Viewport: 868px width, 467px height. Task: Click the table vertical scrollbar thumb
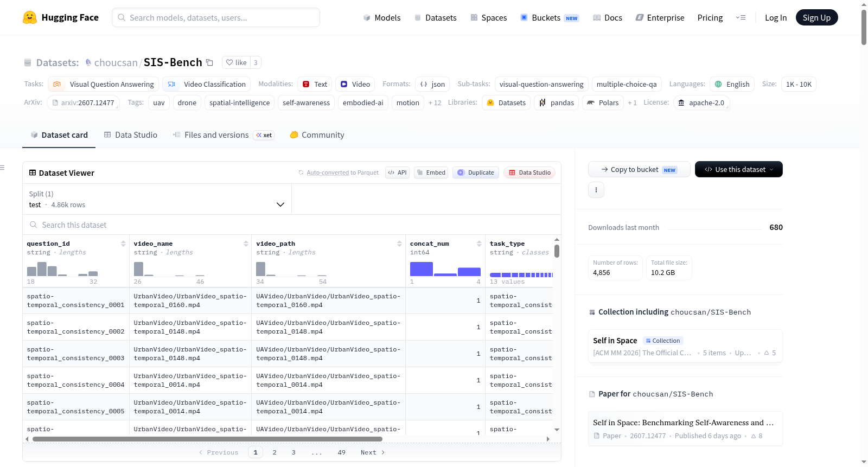point(557,251)
